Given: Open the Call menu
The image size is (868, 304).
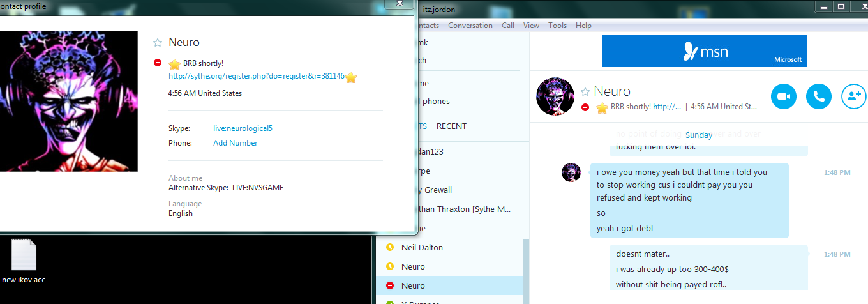Looking at the screenshot, I should pyautogui.click(x=508, y=26).
